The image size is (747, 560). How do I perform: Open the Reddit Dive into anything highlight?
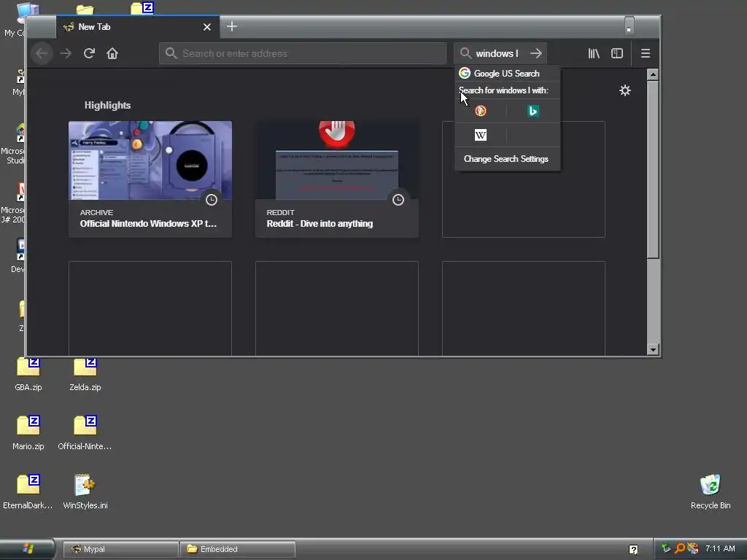coord(337,179)
